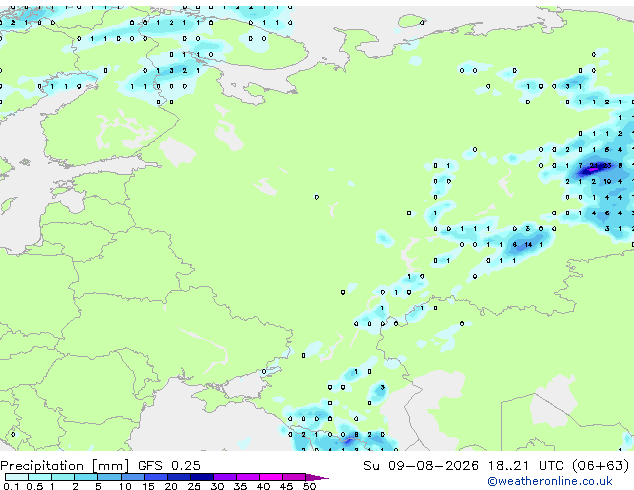Click the '0.5' legend scale value

[34, 486]
